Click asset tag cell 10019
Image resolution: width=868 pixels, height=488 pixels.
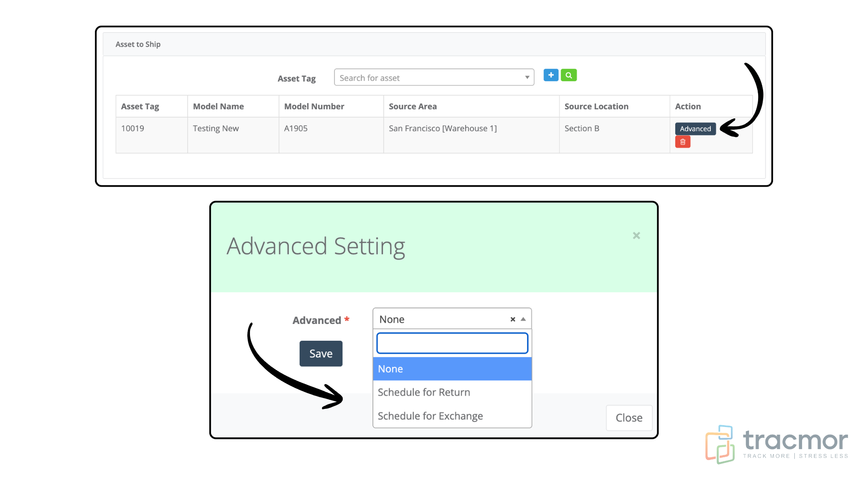click(x=151, y=135)
